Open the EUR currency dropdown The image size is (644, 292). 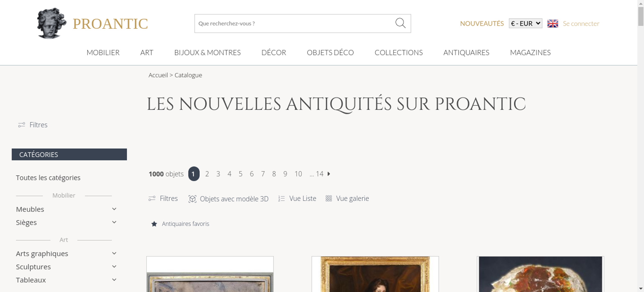(x=526, y=23)
